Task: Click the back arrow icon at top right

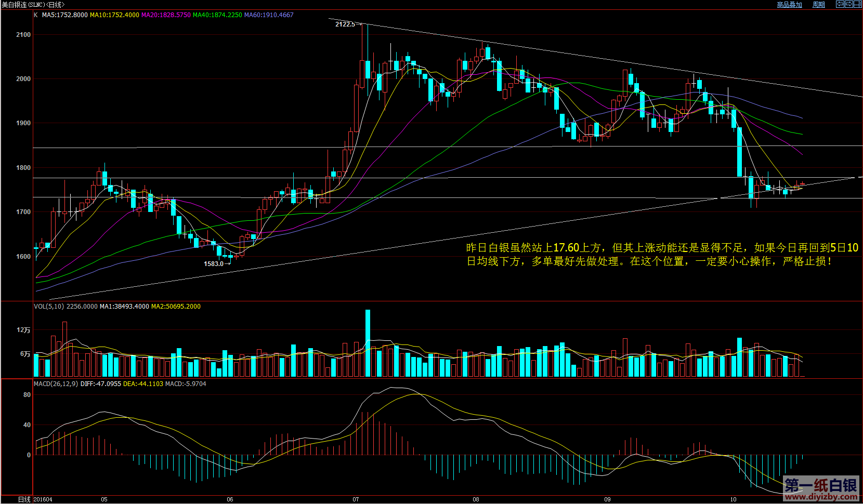Action: [x=840, y=4]
